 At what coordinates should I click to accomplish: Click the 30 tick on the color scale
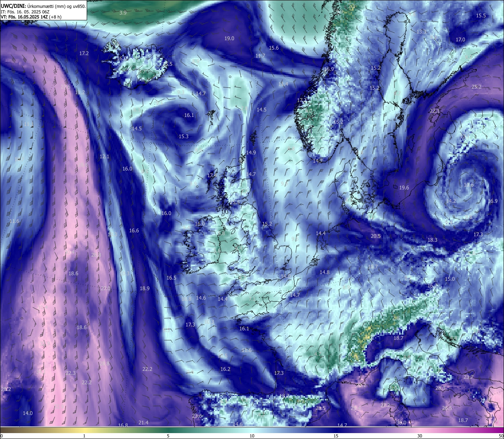click(x=420, y=436)
